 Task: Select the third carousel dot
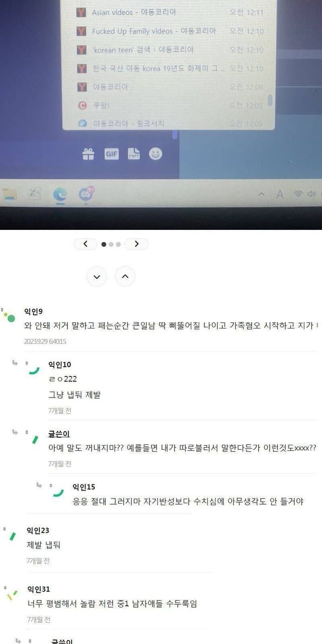118,245
